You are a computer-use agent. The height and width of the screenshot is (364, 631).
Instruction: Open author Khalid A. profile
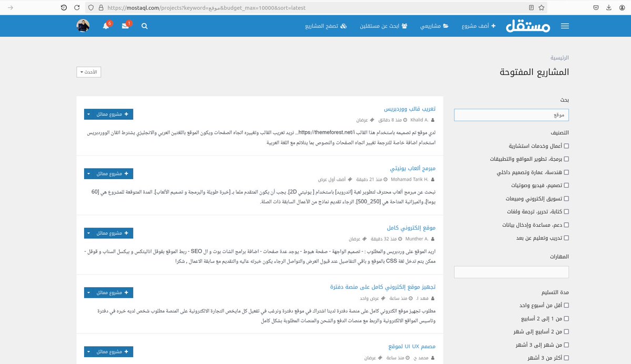pyautogui.click(x=420, y=120)
